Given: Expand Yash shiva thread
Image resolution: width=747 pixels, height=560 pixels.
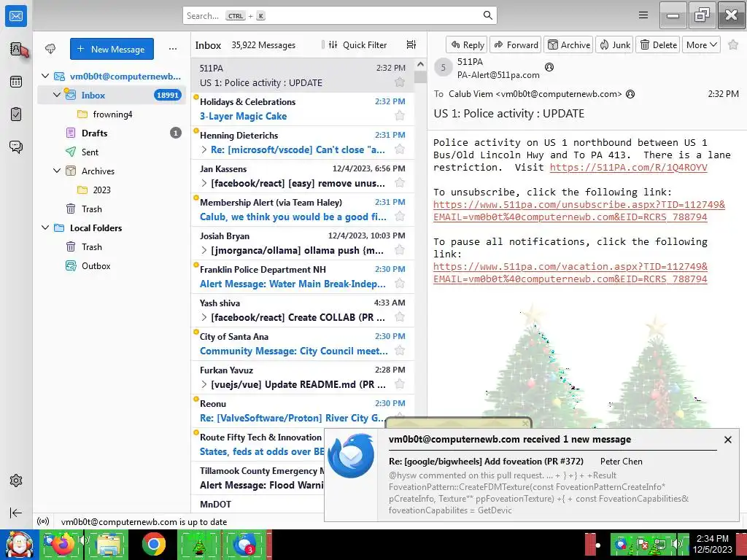Looking at the screenshot, I should pyautogui.click(x=204, y=317).
